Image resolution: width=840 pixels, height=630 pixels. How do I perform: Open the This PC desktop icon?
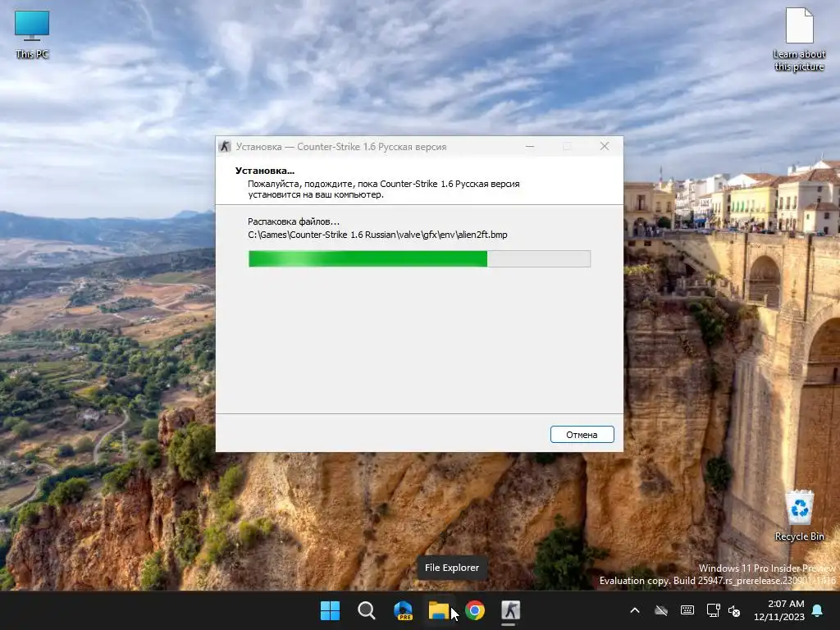32,34
